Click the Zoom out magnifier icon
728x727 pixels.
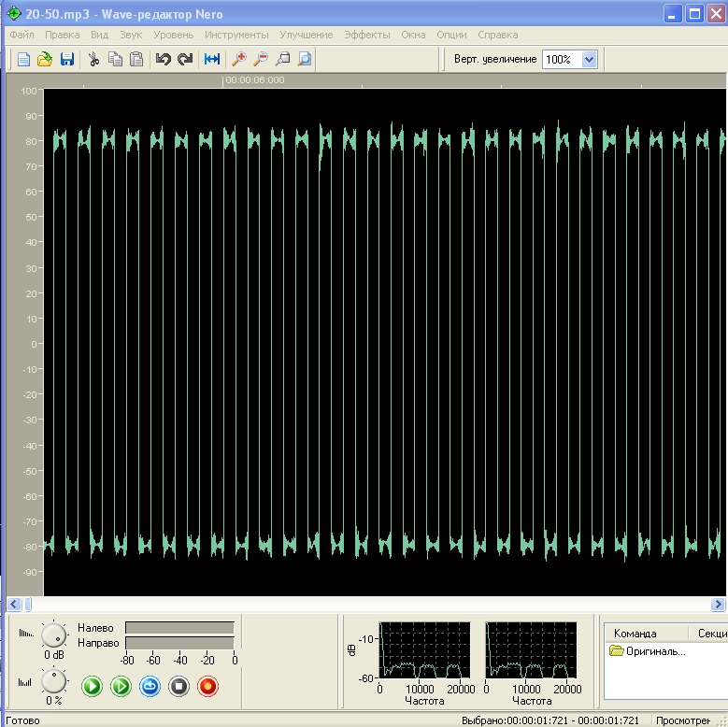click(261, 60)
